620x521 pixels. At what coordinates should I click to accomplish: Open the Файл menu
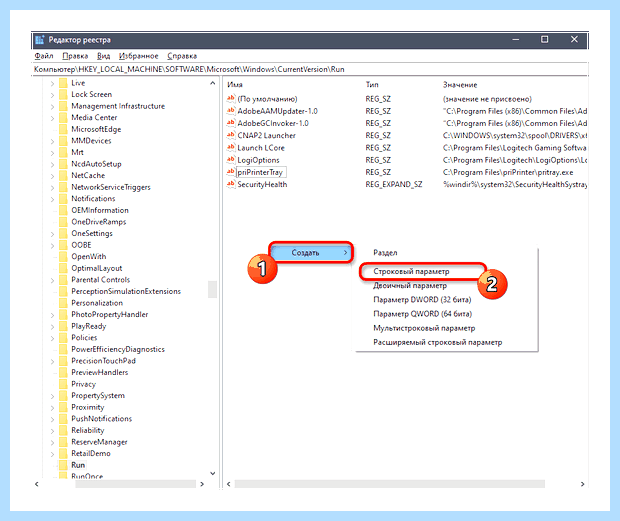tap(43, 56)
